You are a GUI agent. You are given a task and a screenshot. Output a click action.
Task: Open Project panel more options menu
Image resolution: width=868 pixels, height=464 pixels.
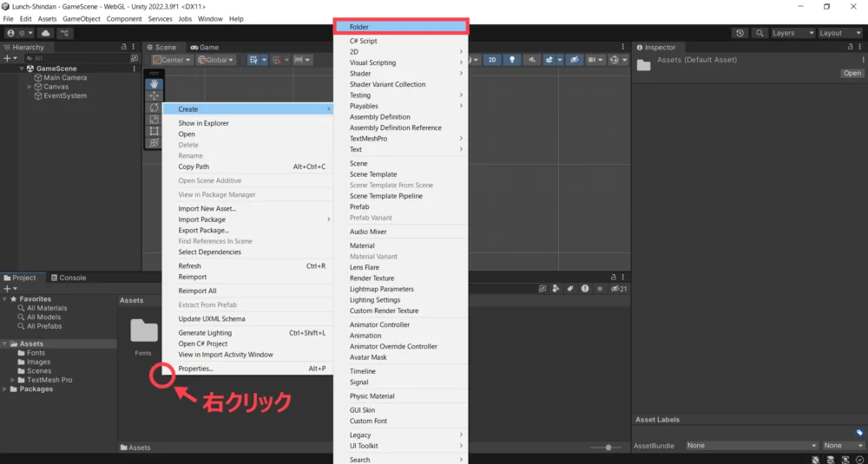(x=622, y=277)
